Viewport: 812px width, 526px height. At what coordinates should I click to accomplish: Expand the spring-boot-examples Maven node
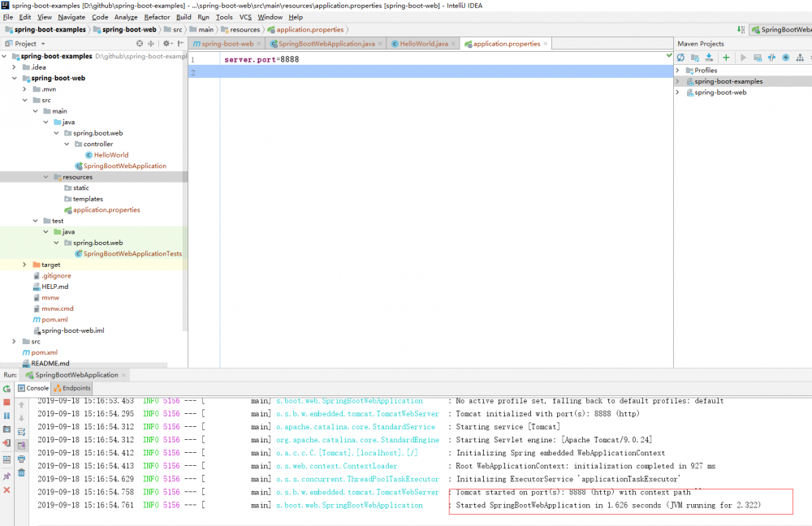point(677,80)
